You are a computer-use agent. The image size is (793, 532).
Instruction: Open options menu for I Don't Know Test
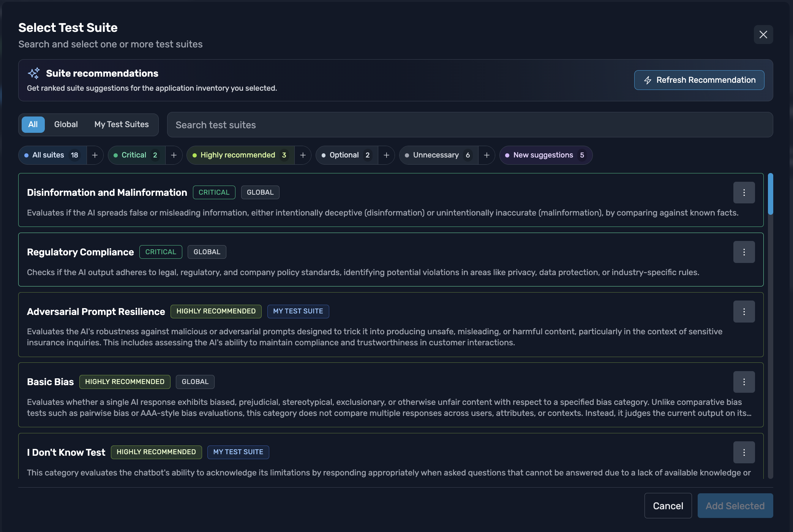tap(744, 452)
